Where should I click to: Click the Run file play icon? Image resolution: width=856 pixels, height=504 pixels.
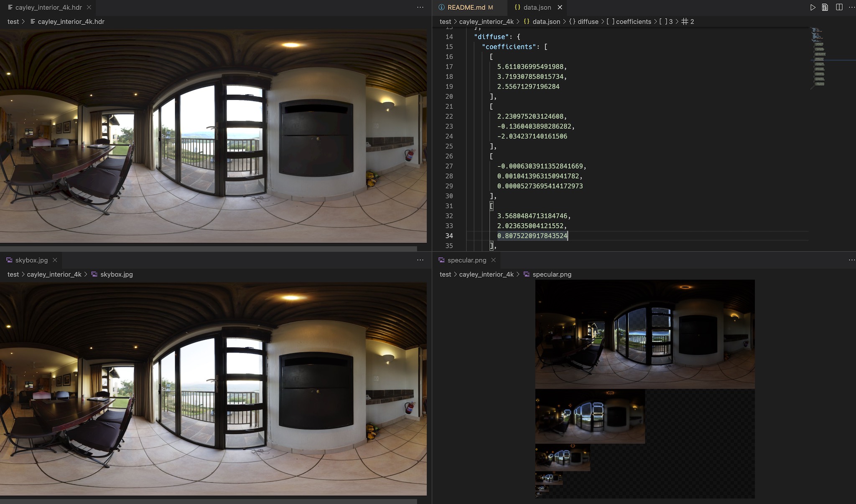click(x=813, y=8)
